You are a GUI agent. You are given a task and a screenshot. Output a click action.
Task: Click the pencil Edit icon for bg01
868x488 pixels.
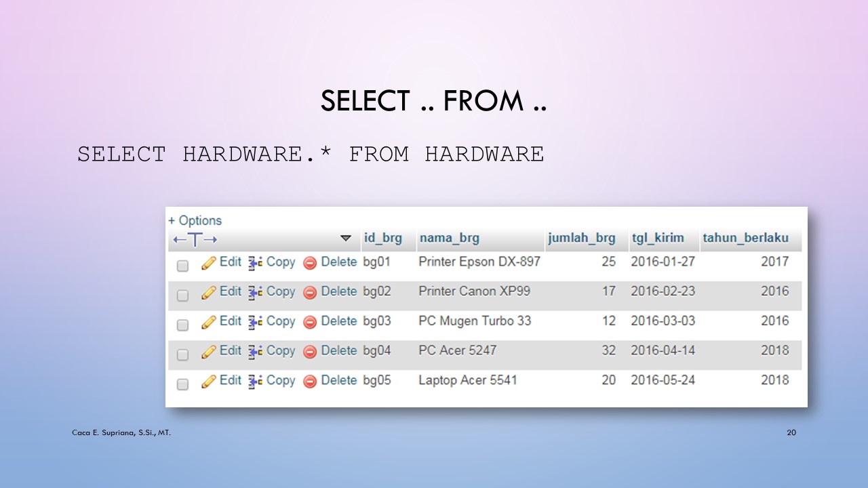[209, 263]
